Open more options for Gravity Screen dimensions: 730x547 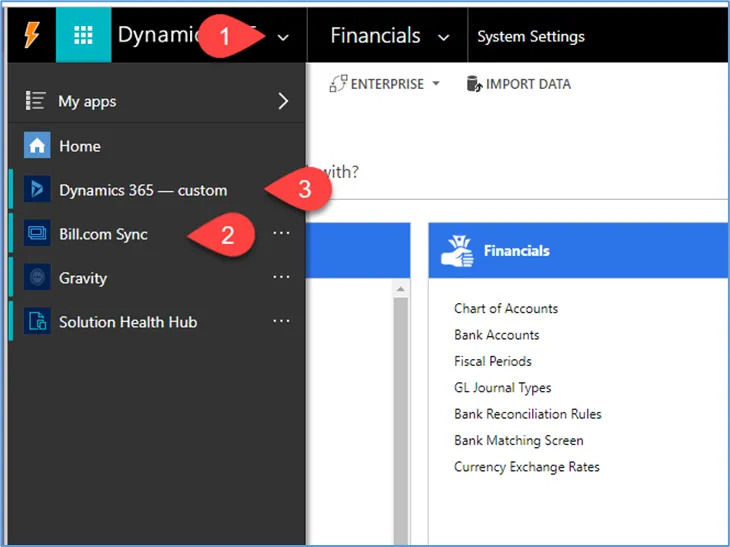point(281,277)
